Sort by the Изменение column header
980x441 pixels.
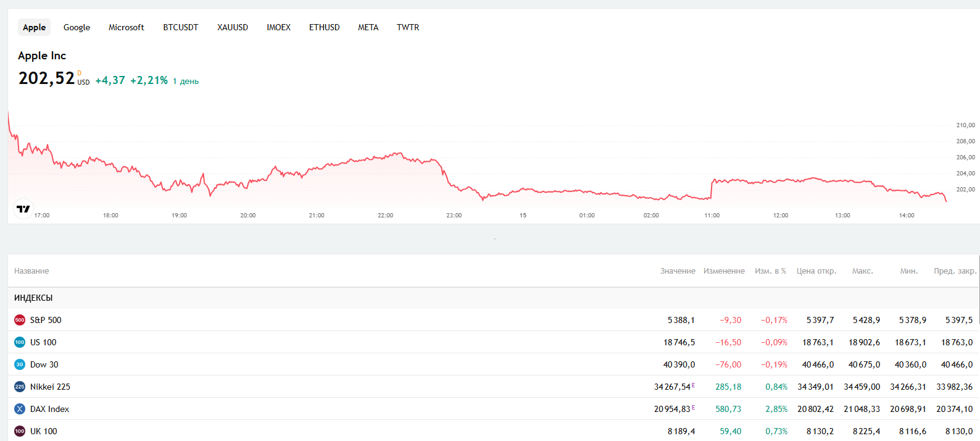(x=724, y=271)
